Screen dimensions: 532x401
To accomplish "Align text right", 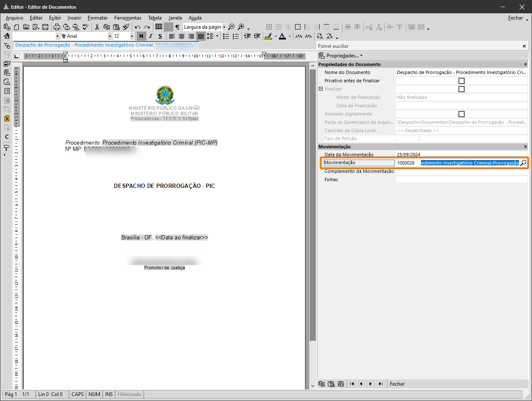I will [191, 37].
